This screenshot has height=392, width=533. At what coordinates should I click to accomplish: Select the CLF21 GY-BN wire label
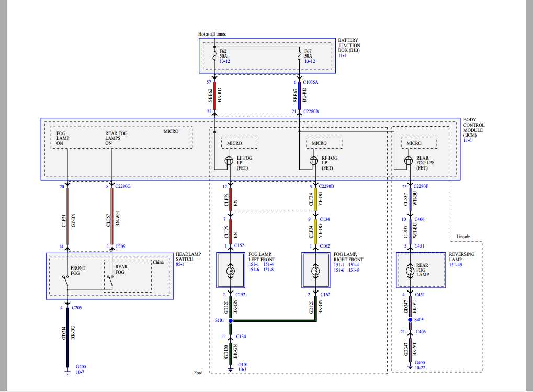click(69, 221)
